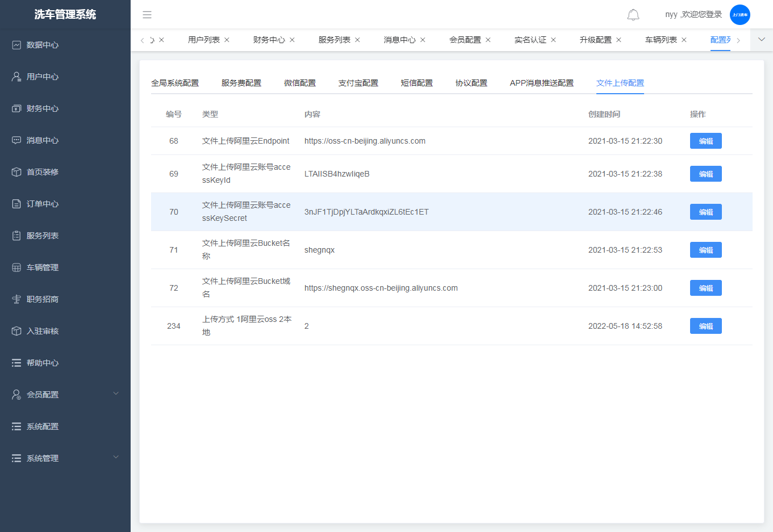Edit the accessKeySecret row 70
Screen dimensions: 773x532
point(705,212)
